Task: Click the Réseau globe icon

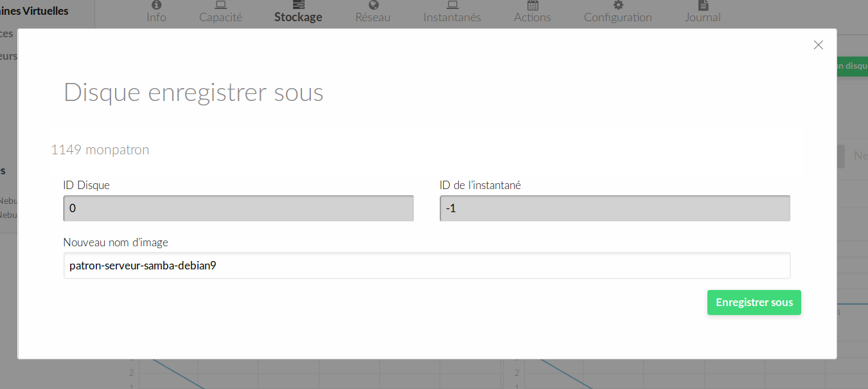Action: (373, 5)
